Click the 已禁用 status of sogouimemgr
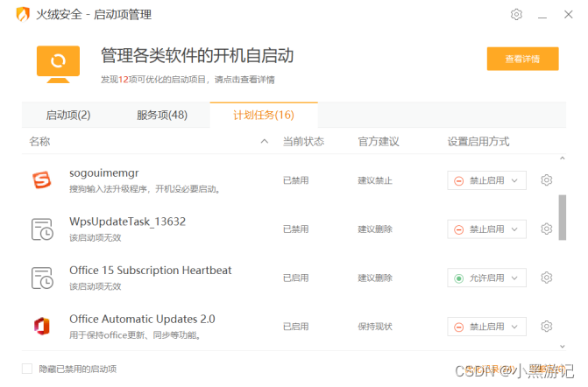 pos(296,180)
